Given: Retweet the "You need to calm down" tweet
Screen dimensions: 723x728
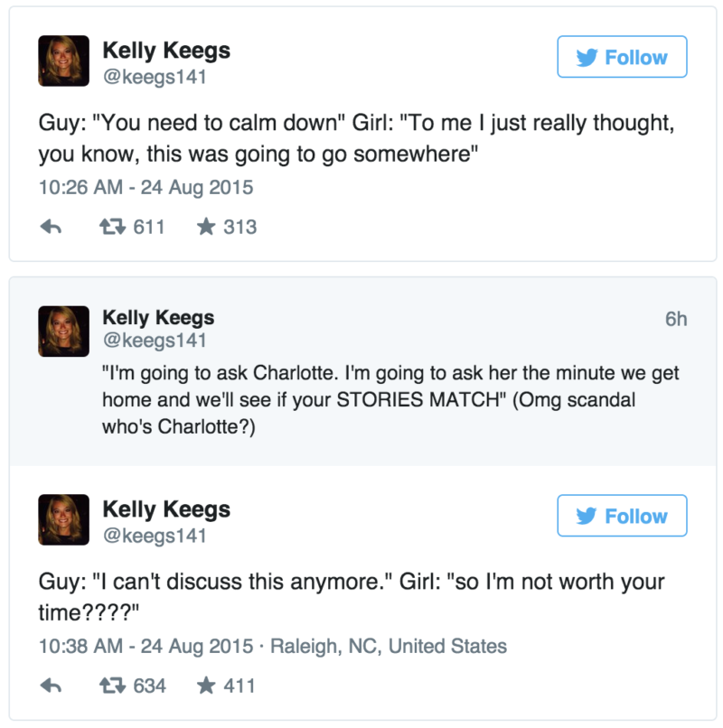Looking at the screenshot, I should [112, 227].
